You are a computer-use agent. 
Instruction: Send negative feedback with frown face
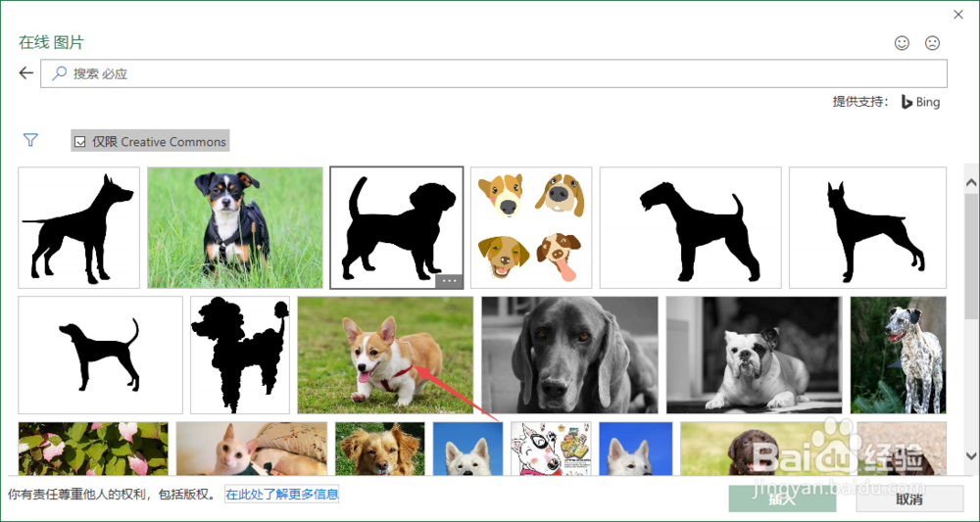[933, 43]
